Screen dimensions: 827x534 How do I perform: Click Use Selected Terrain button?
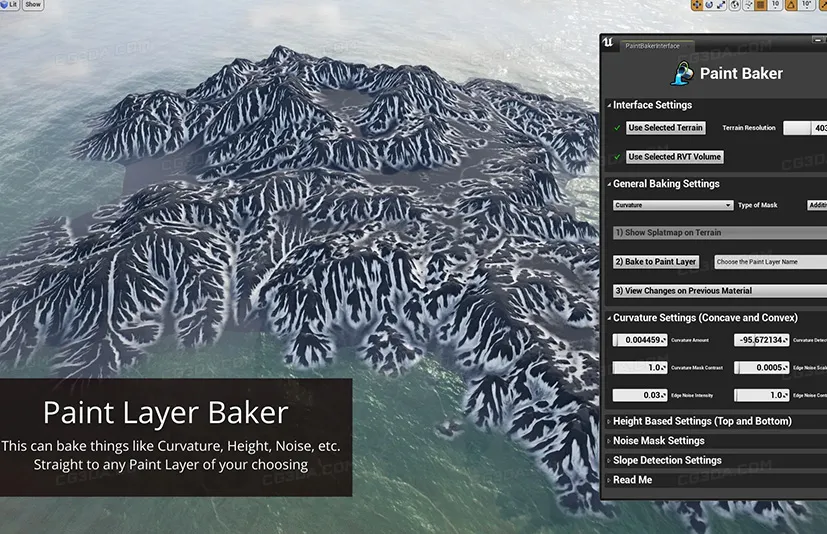666,128
